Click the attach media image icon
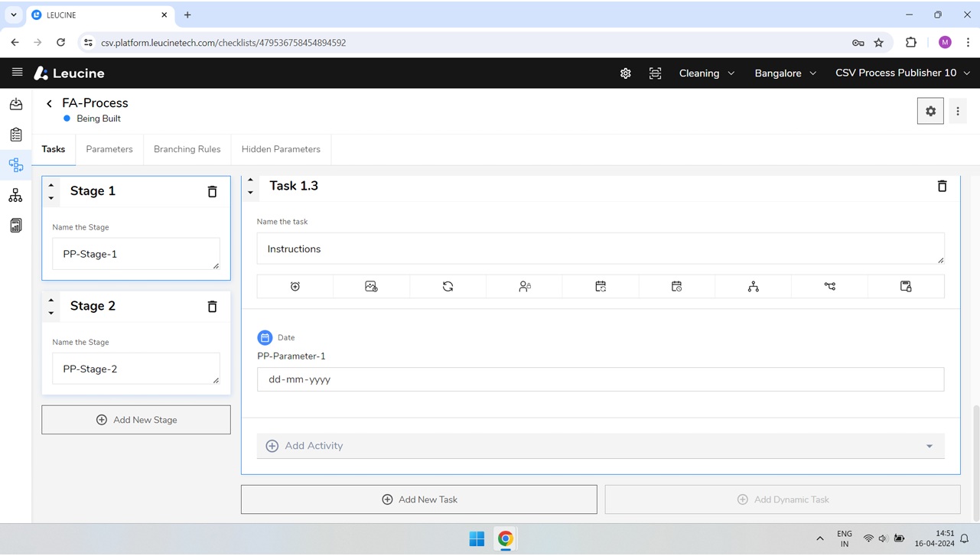 point(371,286)
